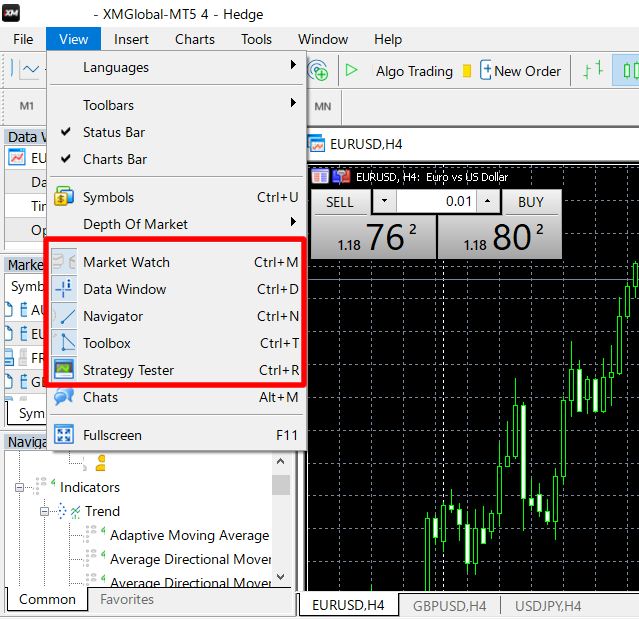
Task: Decrease the volume with down arrow
Action: [x=384, y=201]
